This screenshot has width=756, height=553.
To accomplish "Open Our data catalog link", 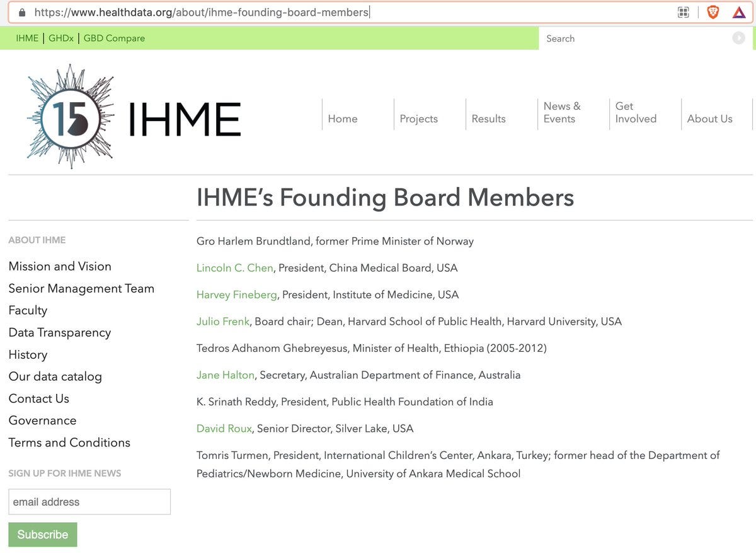I will [55, 376].
